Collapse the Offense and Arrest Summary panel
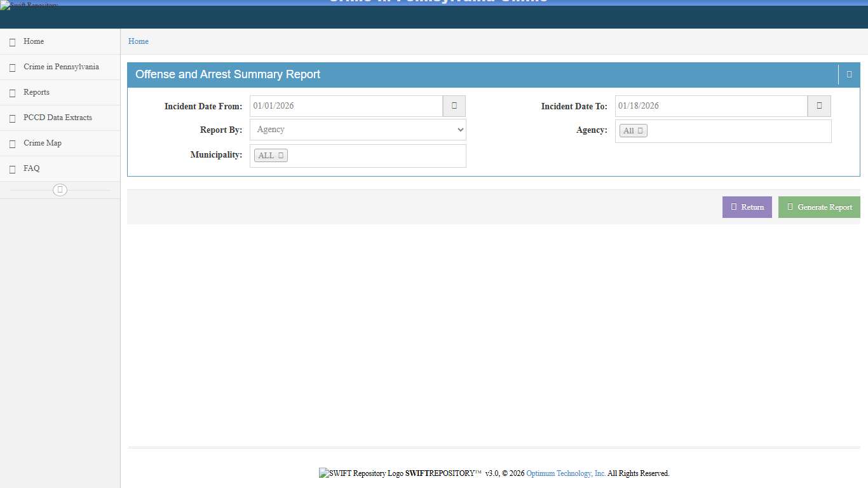868x488 pixels. [849, 74]
